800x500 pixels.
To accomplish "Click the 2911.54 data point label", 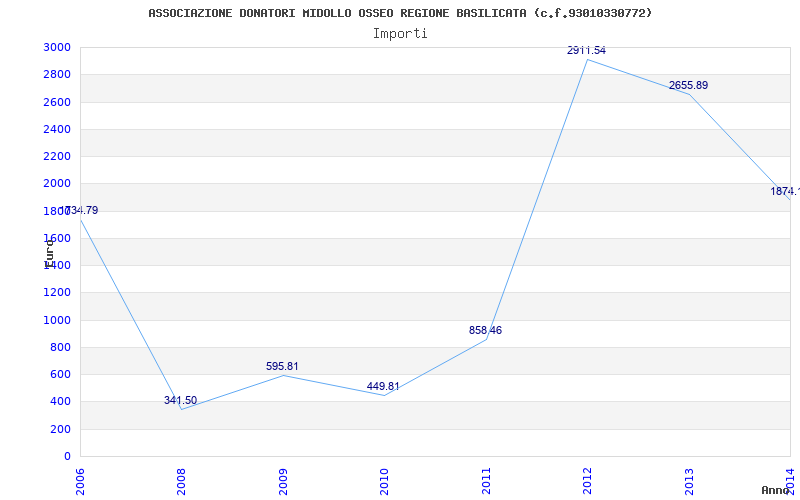I will point(586,51).
